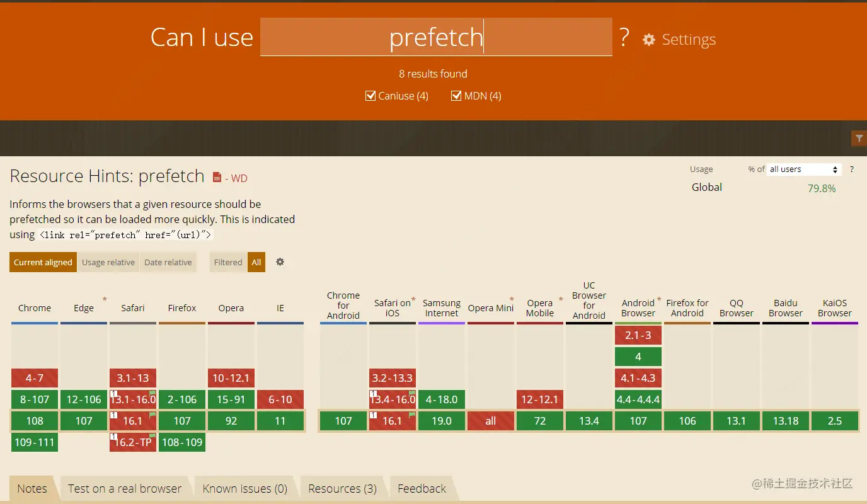Click Chrome 8-107 cell
This screenshot has width=867, height=504.
35,399
